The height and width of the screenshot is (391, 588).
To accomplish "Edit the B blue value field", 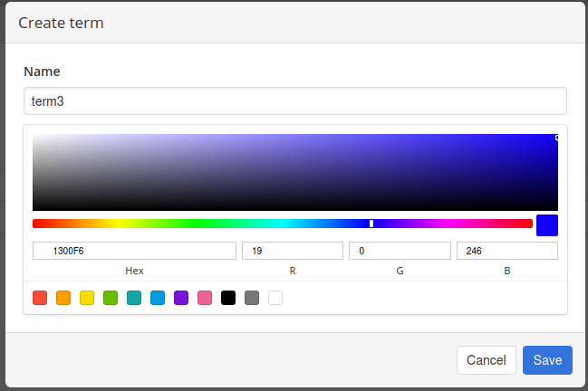I will pos(506,251).
